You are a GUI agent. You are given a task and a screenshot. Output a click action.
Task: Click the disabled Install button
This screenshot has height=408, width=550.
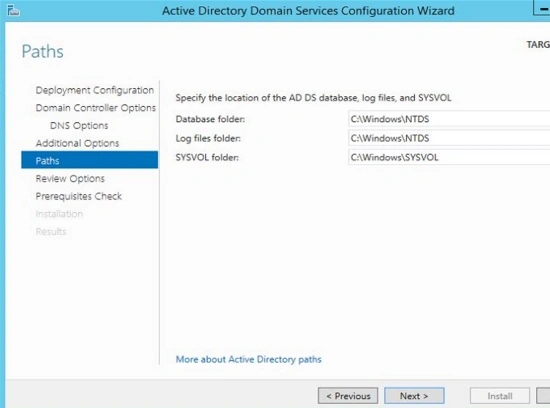tap(500, 396)
